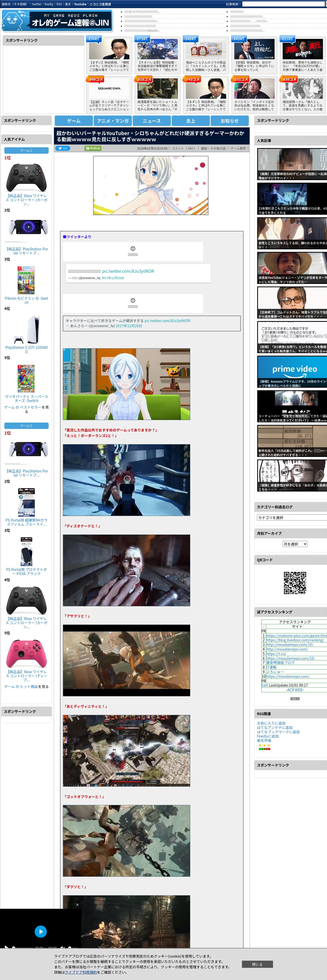Click the 2017年12月28日 date in tweet card

click(x=112, y=278)
